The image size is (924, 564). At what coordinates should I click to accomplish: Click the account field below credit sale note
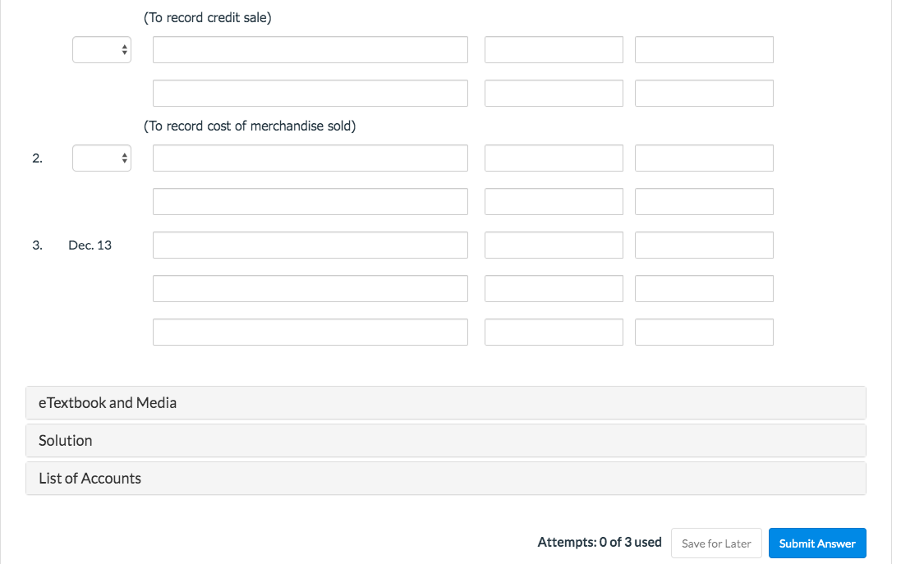coord(310,49)
